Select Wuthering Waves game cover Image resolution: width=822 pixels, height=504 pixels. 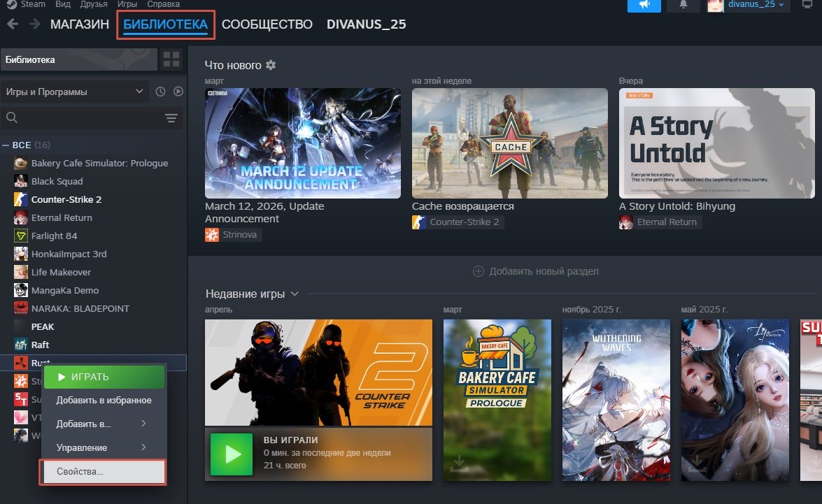[616, 400]
